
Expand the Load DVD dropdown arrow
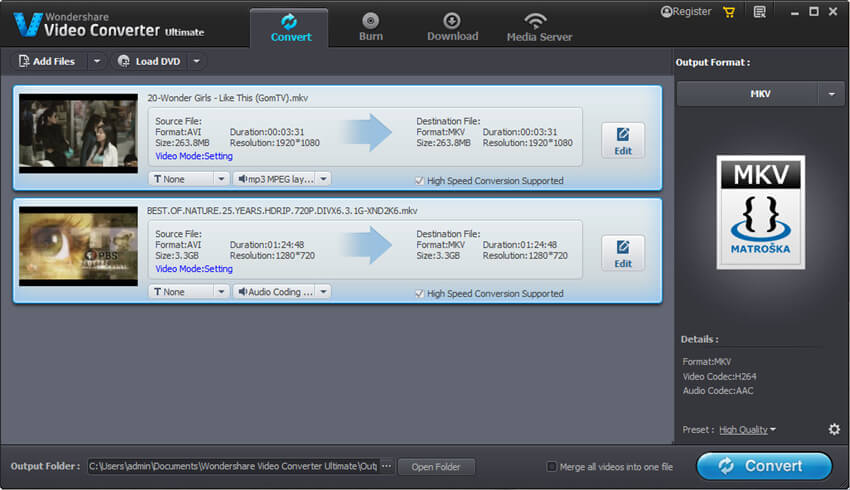197,61
